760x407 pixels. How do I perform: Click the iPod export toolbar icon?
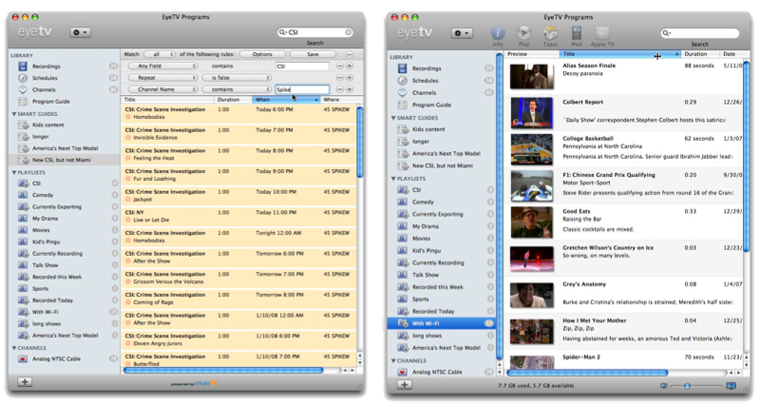pyautogui.click(x=576, y=34)
